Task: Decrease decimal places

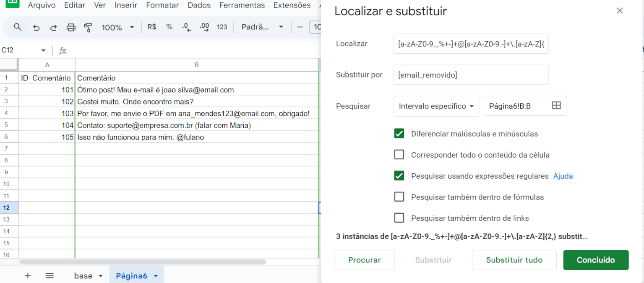Action: click(187, 27)
